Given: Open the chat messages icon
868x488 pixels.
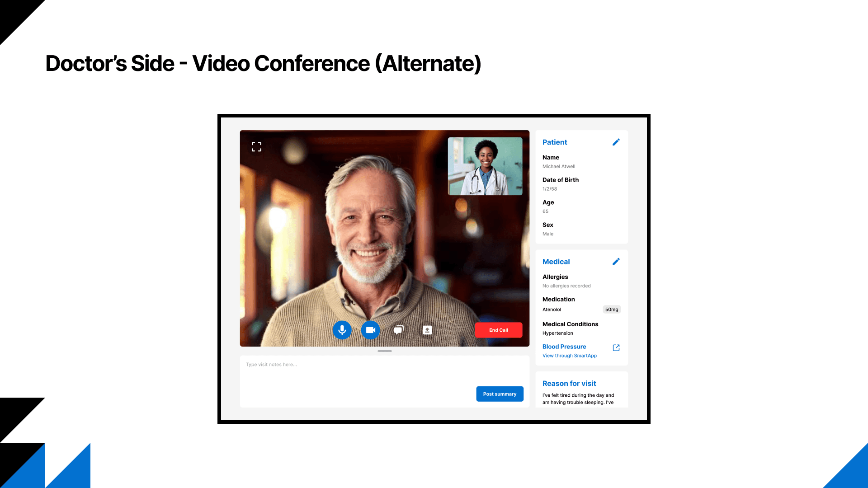Looking at the screenshot, I should click(x=399, y=330).
